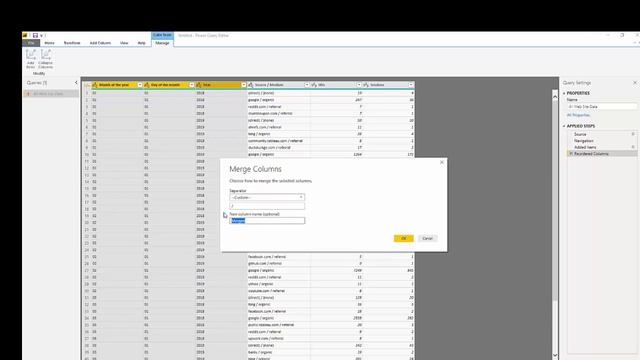Click Cancel in the Merge Columns dialog
Image resolution: width=640 pixels, height=360 pixels.
tap(427, 238)
